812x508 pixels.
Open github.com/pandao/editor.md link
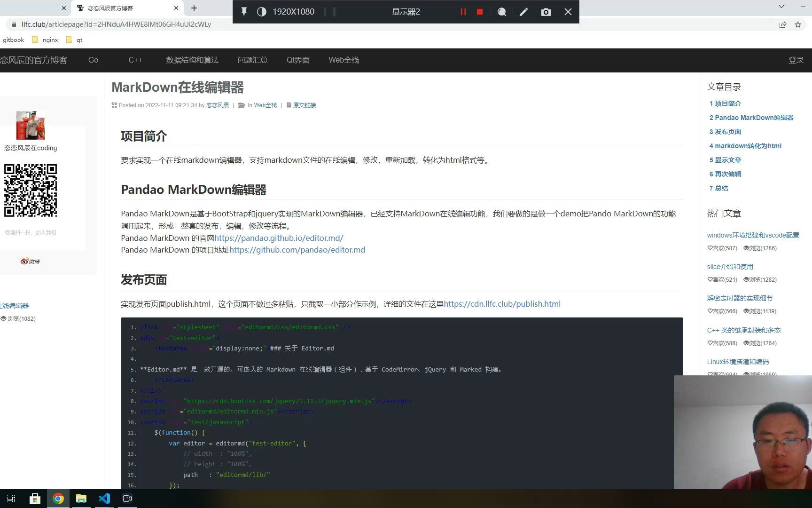click(297, 250)
